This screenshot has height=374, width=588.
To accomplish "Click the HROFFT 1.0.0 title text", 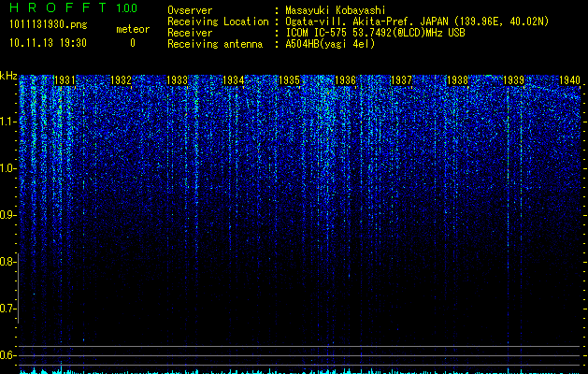I will point(73,7).
